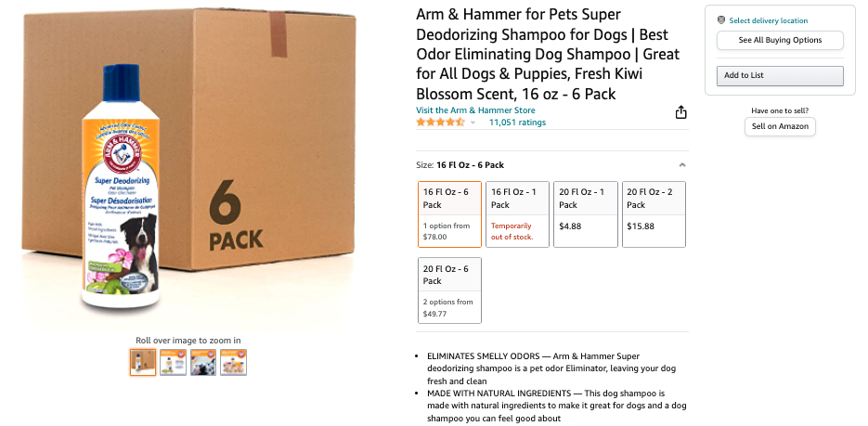Select the 20 Fl Oz - 1 Pack for $4.88
The width and height of the screenshot is (868, 426).
tap(585, 214)
